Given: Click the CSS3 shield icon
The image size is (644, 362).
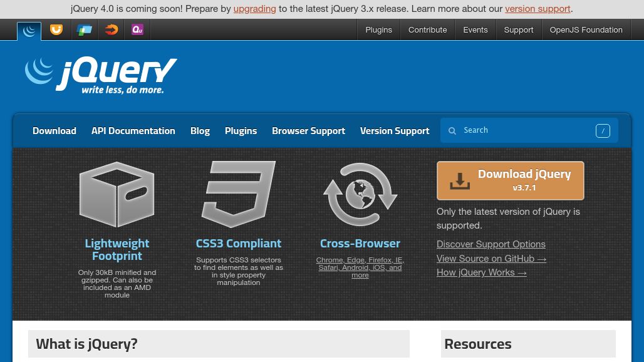Looking at the screenshot, I should [x=238, y=194].
